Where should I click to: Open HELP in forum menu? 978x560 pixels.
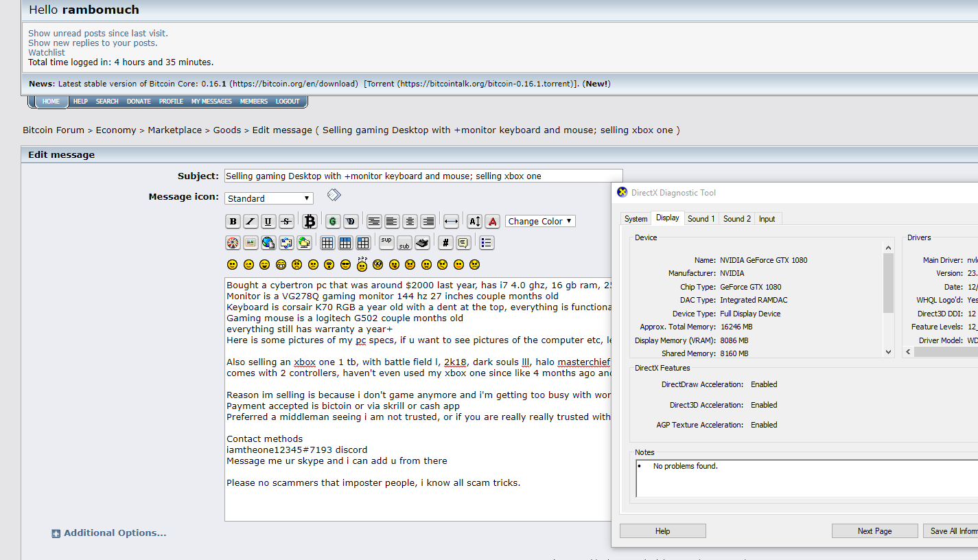click(80, 102)
